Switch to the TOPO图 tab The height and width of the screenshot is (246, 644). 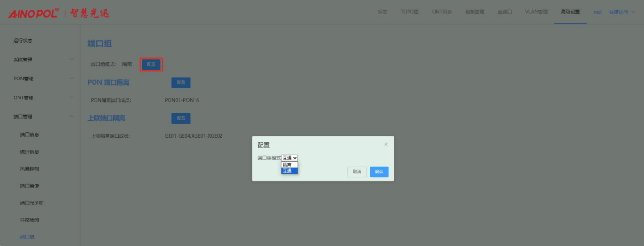coord(409,12)
